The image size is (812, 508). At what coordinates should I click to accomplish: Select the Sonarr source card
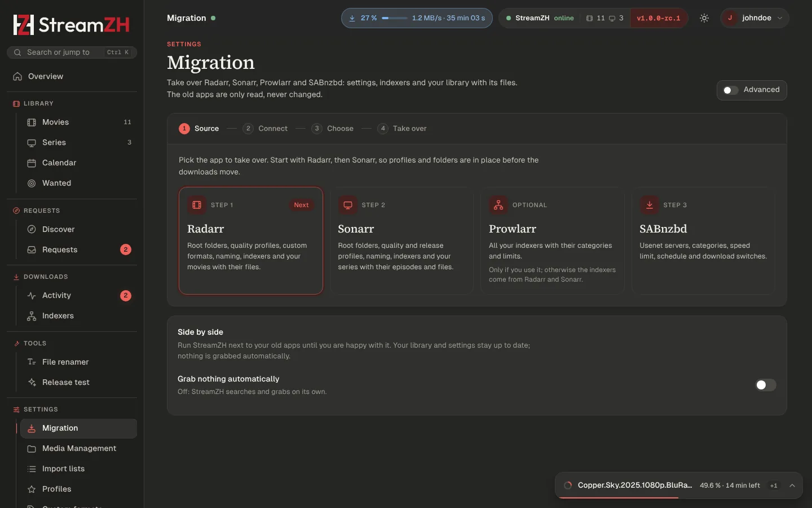[401, 241]
